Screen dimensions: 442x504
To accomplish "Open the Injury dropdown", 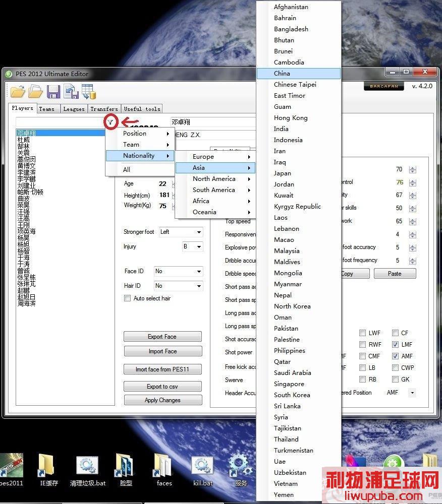I will [193, 246].
